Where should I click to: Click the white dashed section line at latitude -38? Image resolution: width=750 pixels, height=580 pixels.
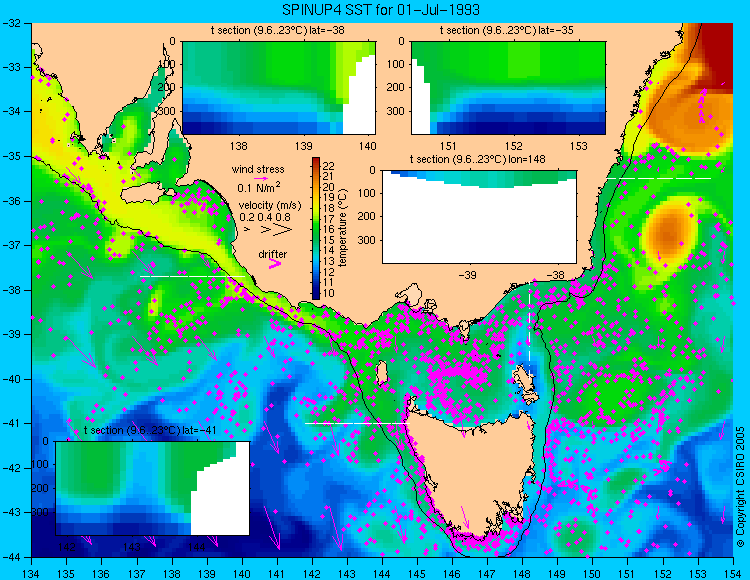[192, 276]
